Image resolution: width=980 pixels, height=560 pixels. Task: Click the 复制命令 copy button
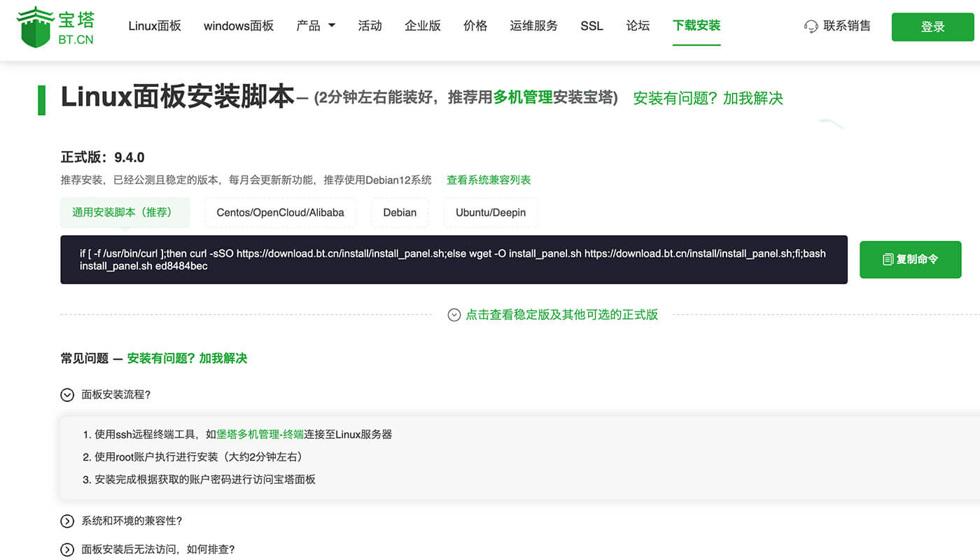[911, 260]
